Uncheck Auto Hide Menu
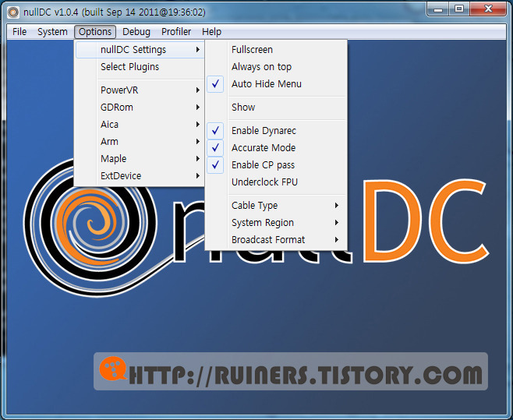513x420 pixels. pyautogui.click(x=276, y=84)
